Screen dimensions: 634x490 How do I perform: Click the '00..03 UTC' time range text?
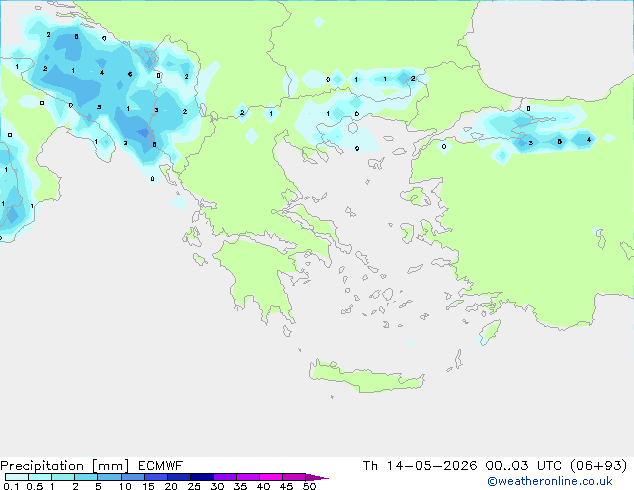524,466
